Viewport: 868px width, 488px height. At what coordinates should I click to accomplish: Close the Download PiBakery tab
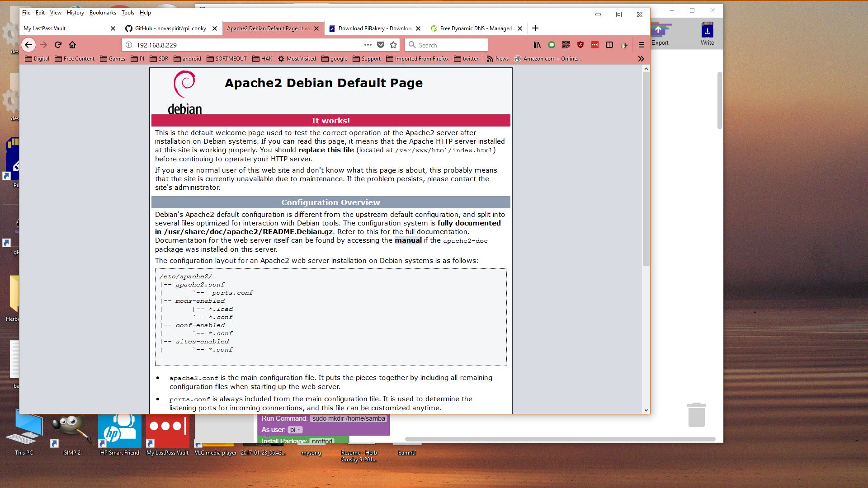(418, 28)
